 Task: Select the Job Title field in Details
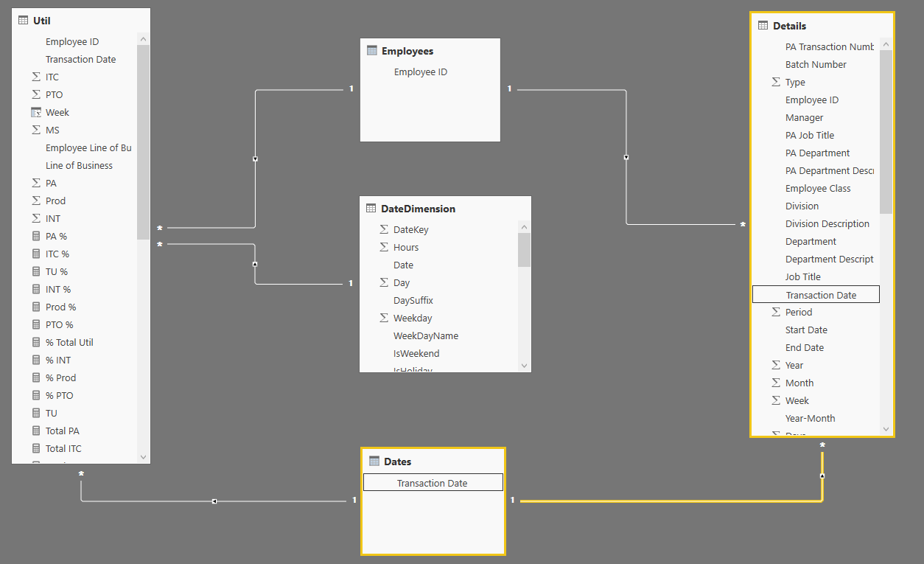coord(802,276)
